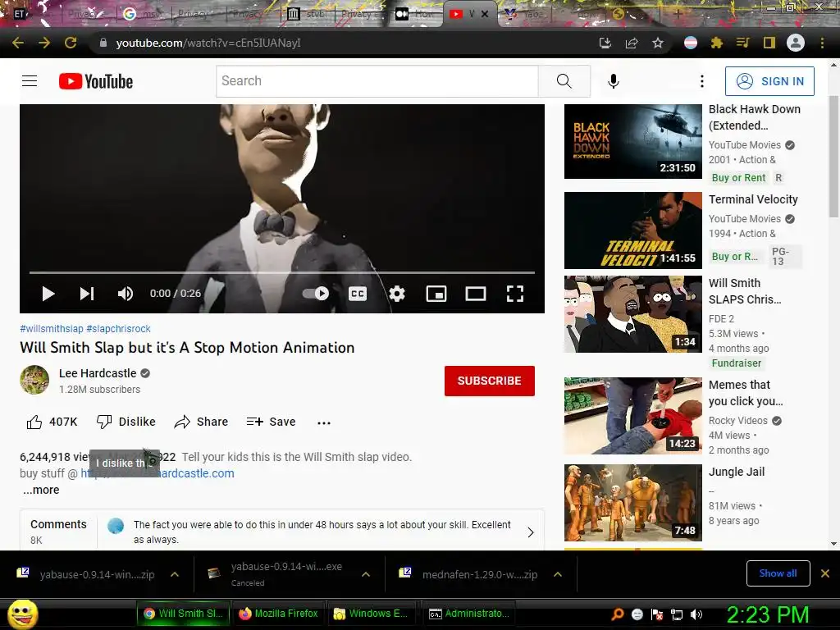
Task: Click the SUBSCRIBE button
Action: click(x=489, y=381)
